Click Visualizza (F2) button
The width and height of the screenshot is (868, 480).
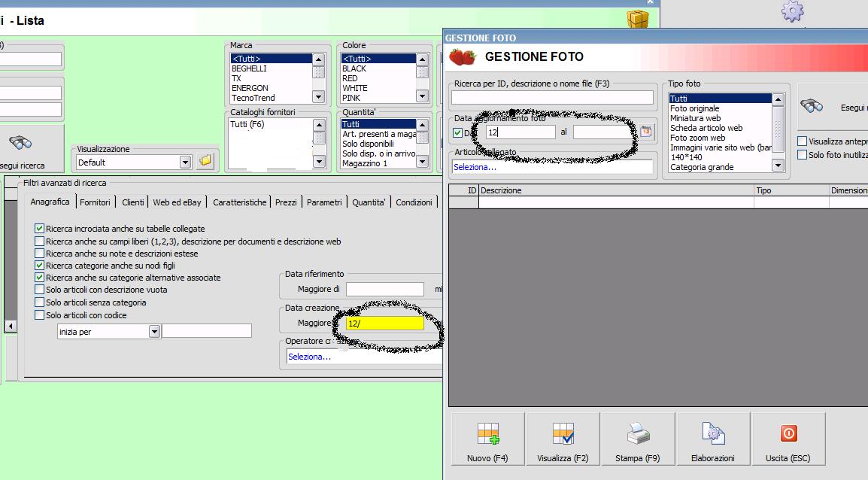(x=563, y=439)
